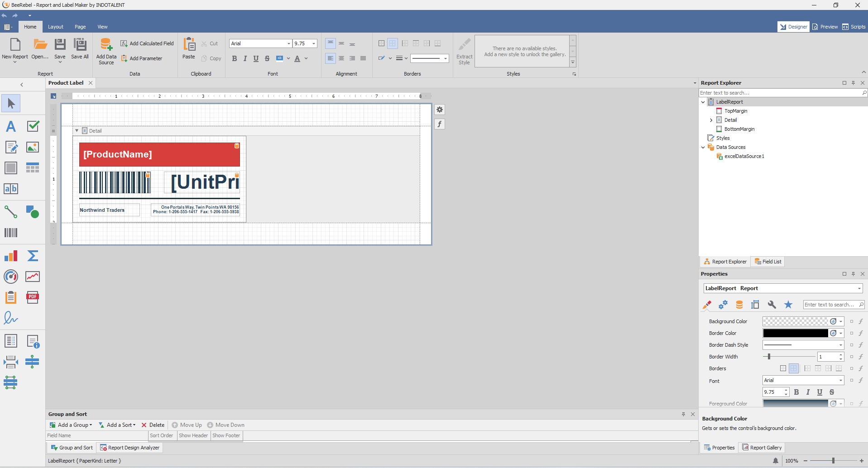Choose the PDF Content control
868x468 pixels.
(x=33, y=297)
